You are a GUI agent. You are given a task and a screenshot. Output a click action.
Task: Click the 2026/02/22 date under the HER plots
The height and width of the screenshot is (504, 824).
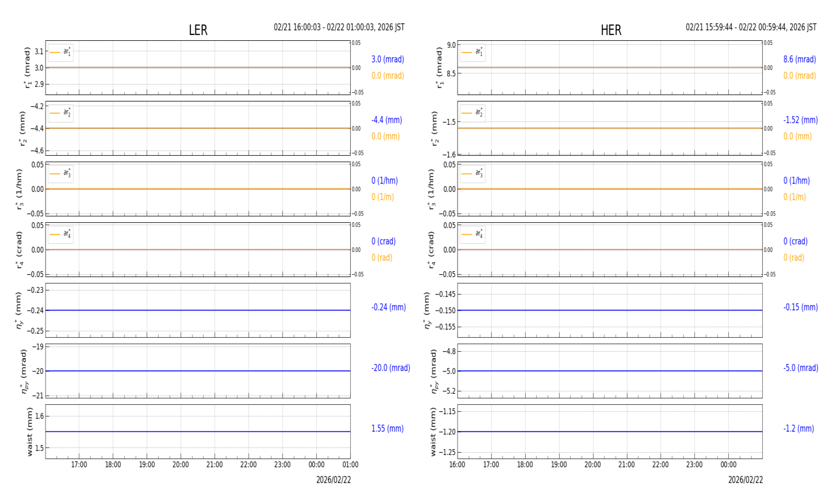(x=746, y=480)
